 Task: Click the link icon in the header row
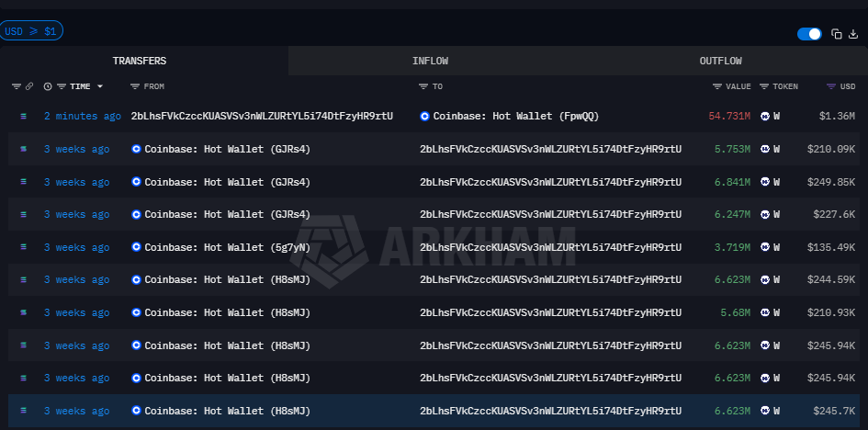(x=29, y=86)
